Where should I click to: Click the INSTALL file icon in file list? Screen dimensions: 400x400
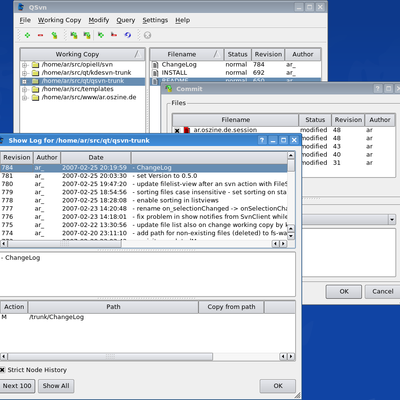pos(155,73)
